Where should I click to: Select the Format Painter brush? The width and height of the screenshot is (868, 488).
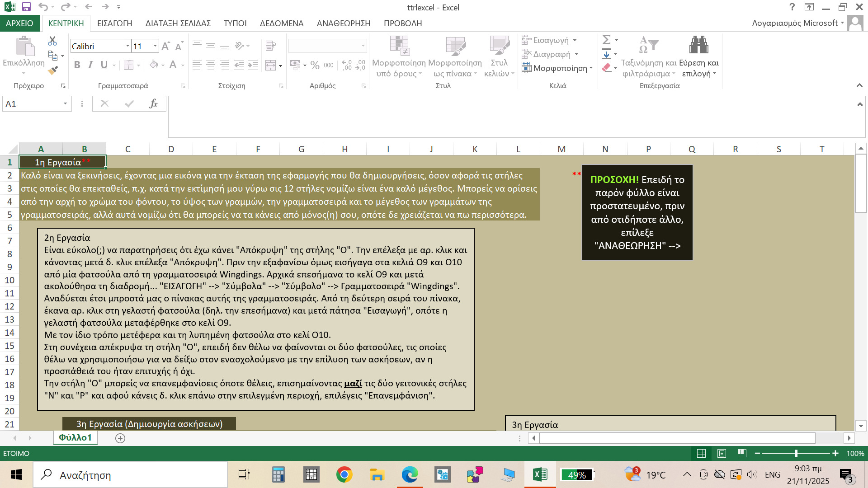(x=53, y=70)
